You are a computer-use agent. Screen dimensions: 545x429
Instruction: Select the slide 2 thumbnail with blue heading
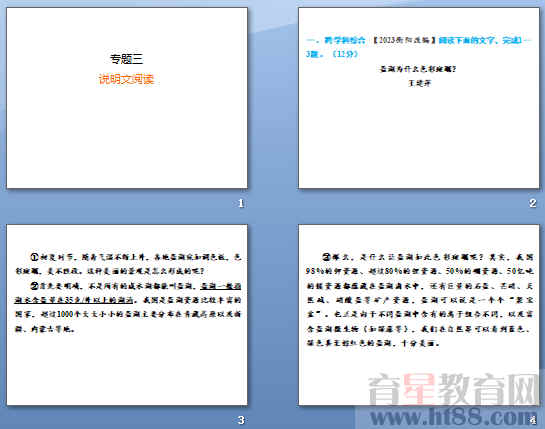(x=419, y=98)
